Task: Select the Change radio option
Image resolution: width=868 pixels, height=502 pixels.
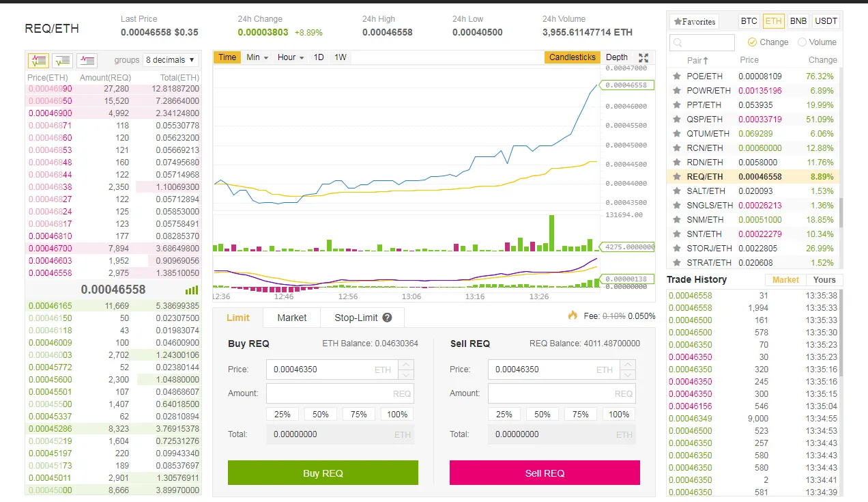Action: pyautogui.click(x=752, y=42)
